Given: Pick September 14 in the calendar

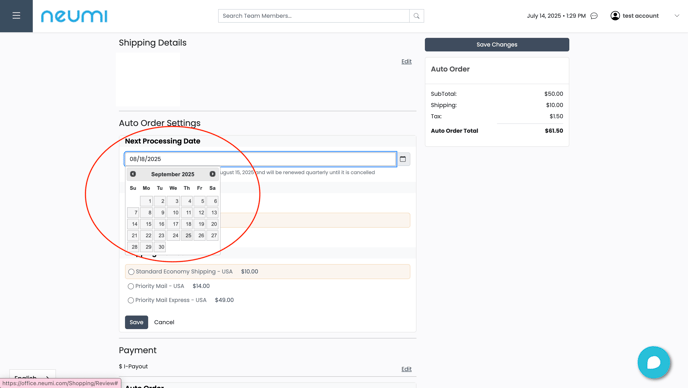Looking at the screenshot, I should click(133, 224).
